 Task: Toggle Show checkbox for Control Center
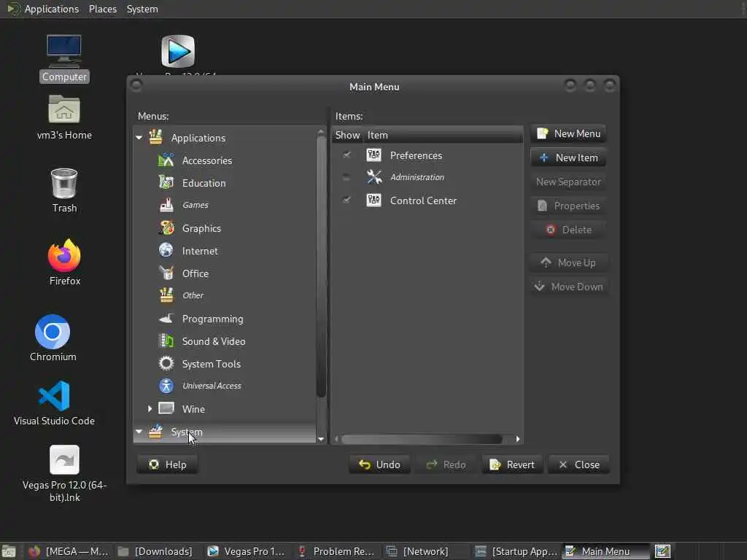click(x=347, y=200)
